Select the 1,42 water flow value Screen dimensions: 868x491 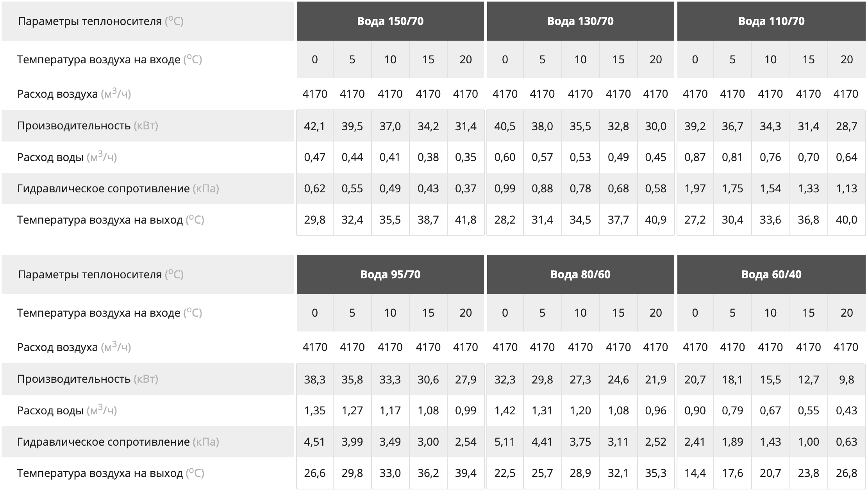505,411
